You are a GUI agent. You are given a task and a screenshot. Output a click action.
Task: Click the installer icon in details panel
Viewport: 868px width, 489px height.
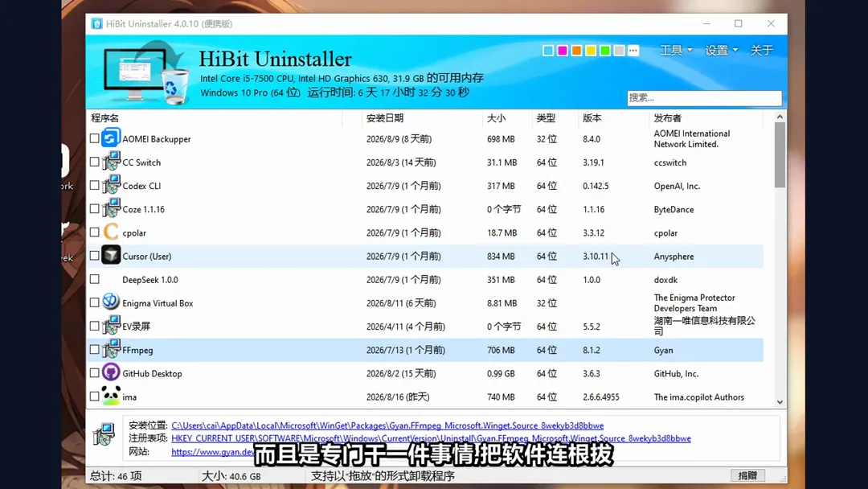(x=104, y=434)
